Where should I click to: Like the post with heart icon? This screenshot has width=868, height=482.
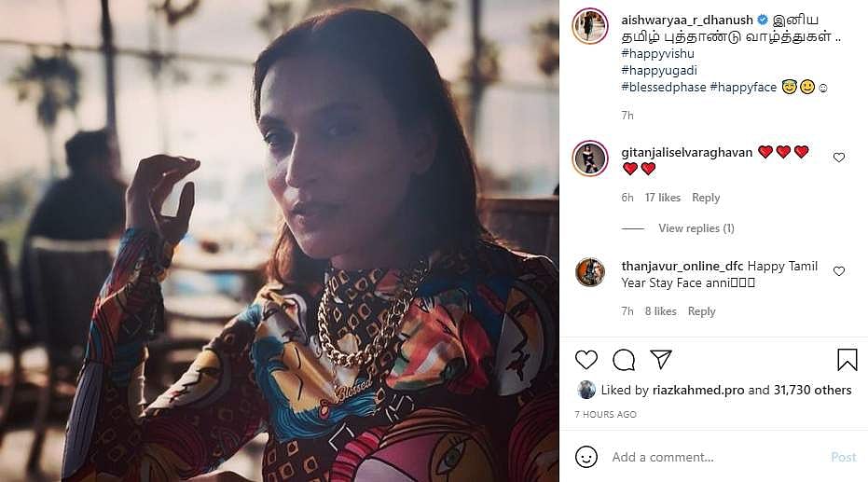[586, 360]
